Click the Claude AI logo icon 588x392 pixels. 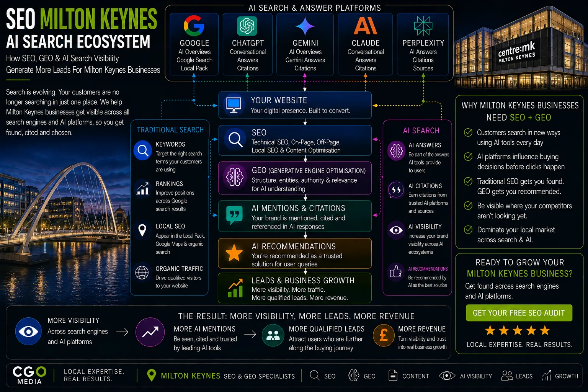point(366,26)
